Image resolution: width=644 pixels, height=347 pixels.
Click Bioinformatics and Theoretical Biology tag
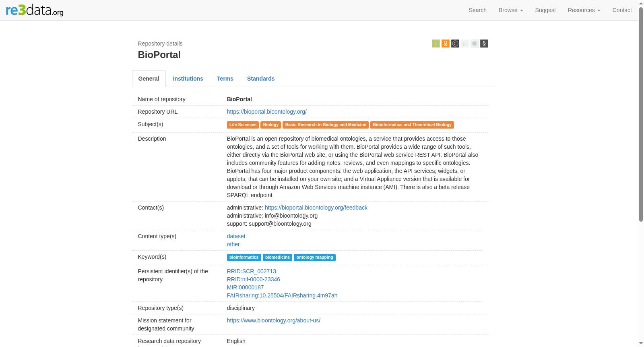[x=412, y=125]
